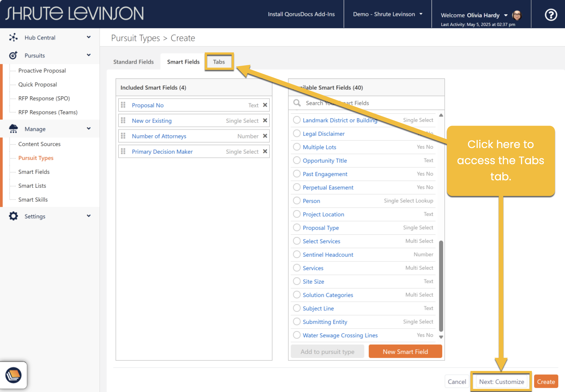Switch to the Tabs tab
The height and width of the screenshot is (392, 565).
(x=219, y=62)
